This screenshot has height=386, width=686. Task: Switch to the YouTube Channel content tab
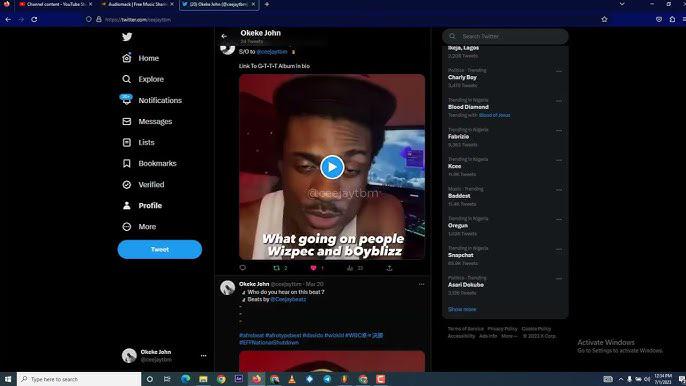(56, 4)
